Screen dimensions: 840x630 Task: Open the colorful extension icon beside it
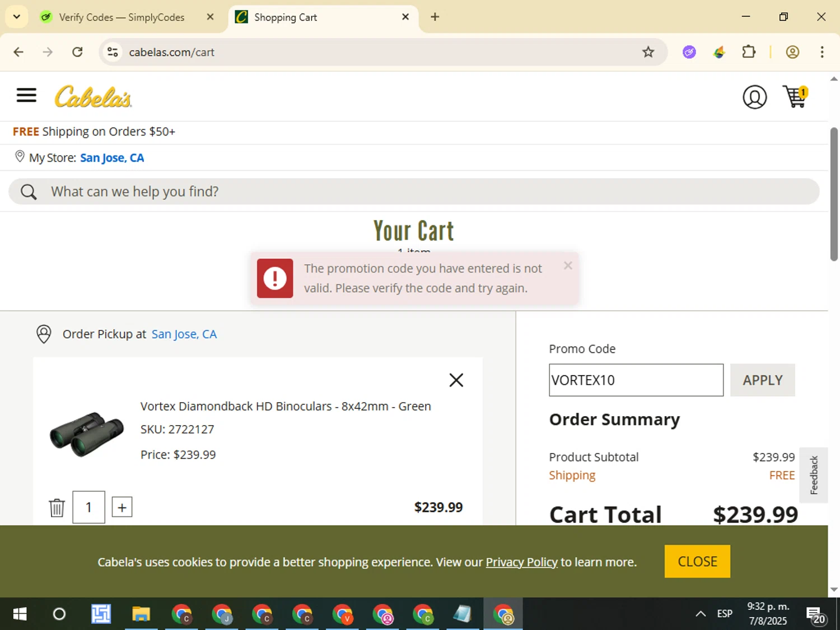coord(719,52)
